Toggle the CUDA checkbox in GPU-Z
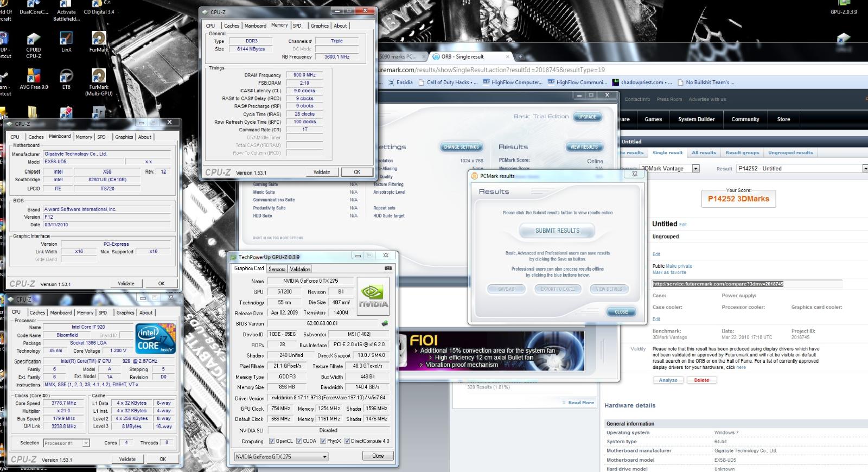 point(299,441)
